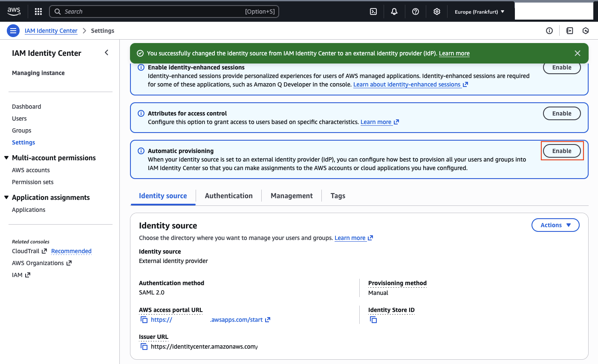Open the Actions dropdown in Identity source
This screenshot has height=364, width=598.
coord(555,225)
